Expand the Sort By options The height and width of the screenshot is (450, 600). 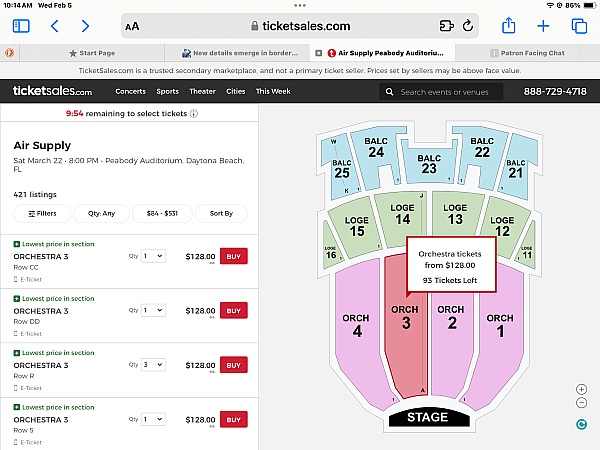coord(221,214)
